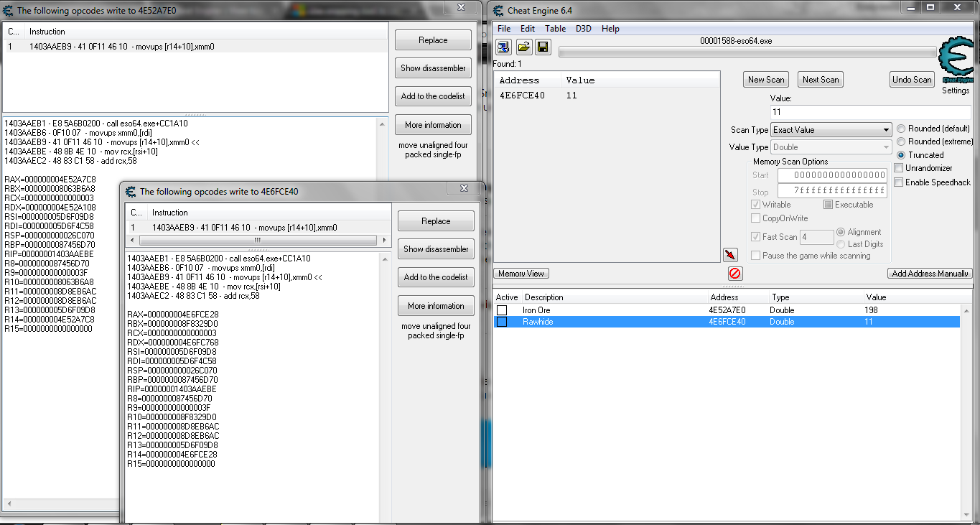Select the Truncated radio option
980x525 pixels.
pos(901,154)
